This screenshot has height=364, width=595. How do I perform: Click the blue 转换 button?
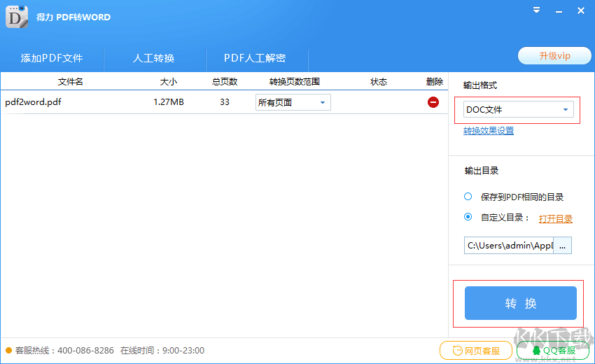[x=521, y=303]
